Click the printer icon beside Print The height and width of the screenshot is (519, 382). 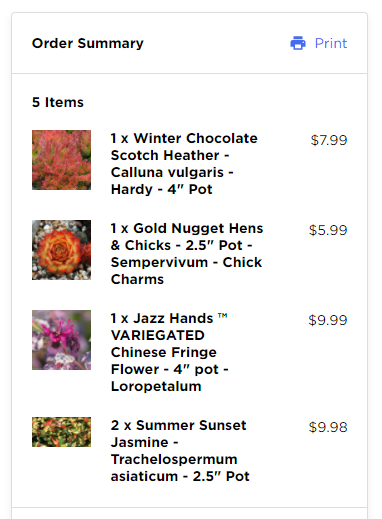click(x=298, y=43)
